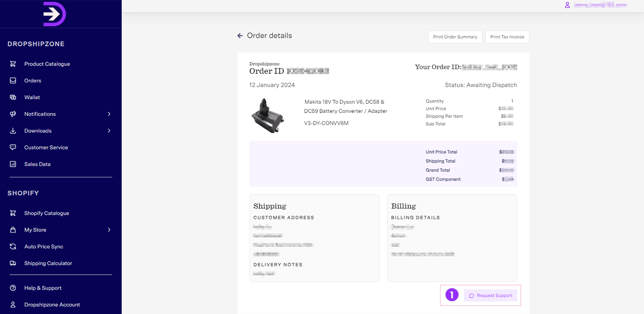644x314 pixels.
Task: Open the Shipping Calculator
Action: [x=48, y=263]
